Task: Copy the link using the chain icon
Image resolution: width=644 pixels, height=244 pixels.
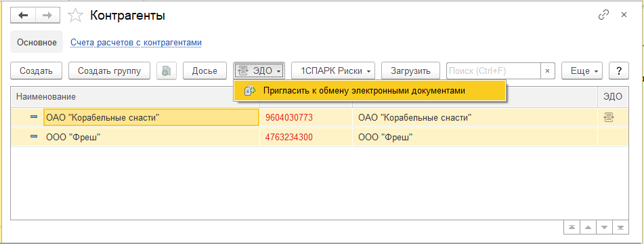Action: pyautogui.click(x=603, y=15)
